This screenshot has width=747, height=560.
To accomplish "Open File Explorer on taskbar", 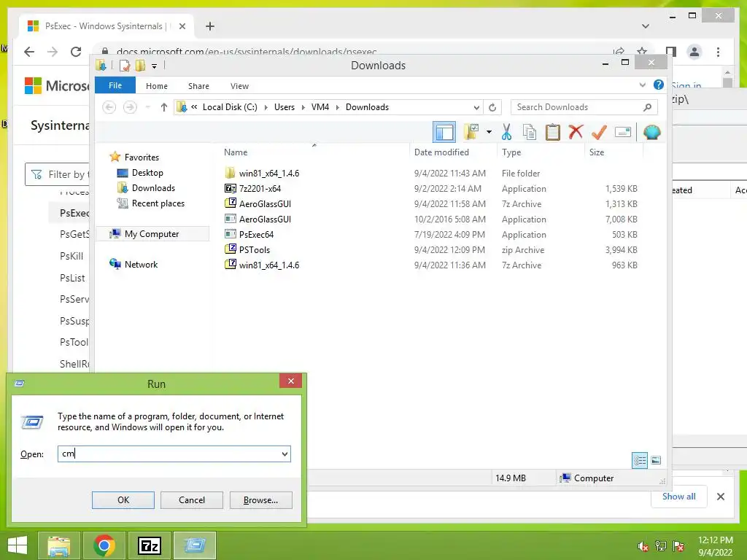I will click(x=58, y=545).
